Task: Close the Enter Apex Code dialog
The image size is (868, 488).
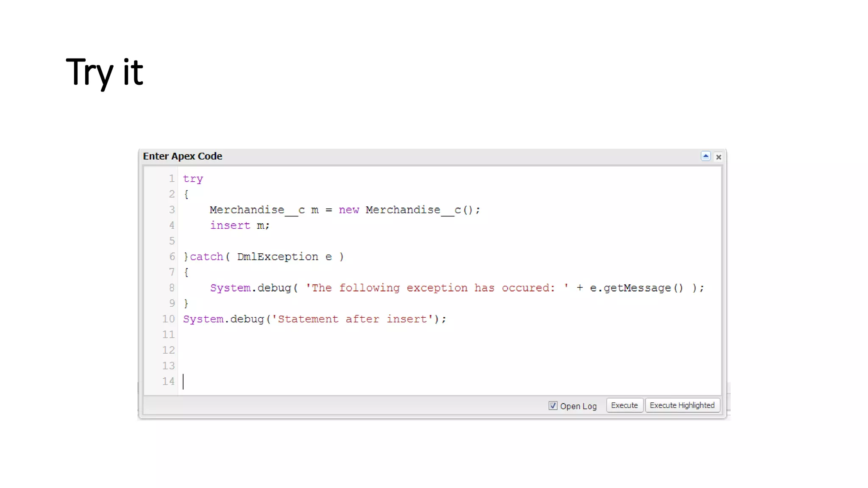Action: pyautogui.click(x=718, y=157)
